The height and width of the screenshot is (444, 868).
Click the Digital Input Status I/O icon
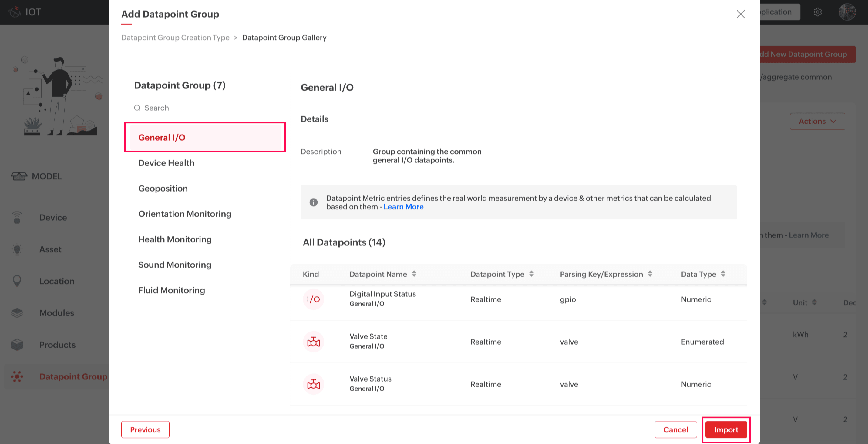pyautogui.click(x=313, y=299)
